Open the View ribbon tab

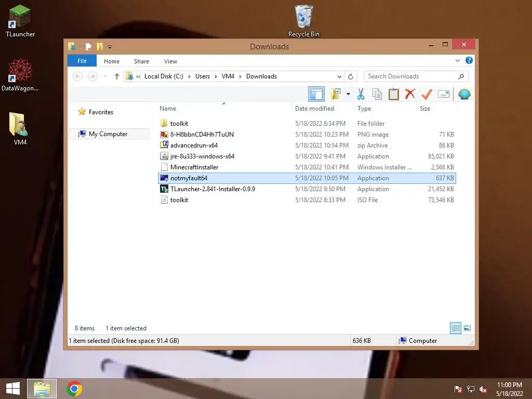pos(170,61)
